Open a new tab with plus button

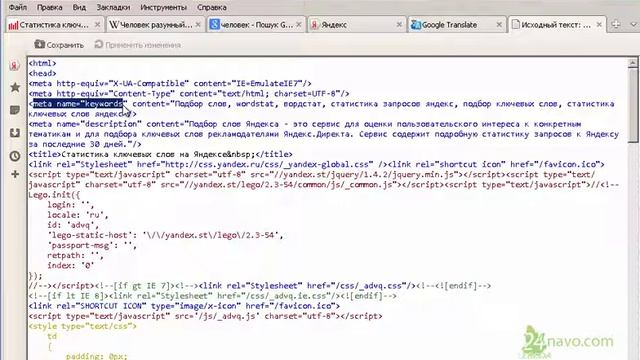pos(616,24)
